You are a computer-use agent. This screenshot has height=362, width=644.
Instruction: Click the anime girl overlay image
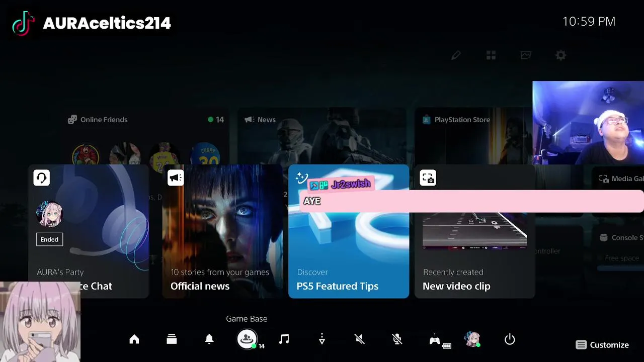(x=40, y=322)
